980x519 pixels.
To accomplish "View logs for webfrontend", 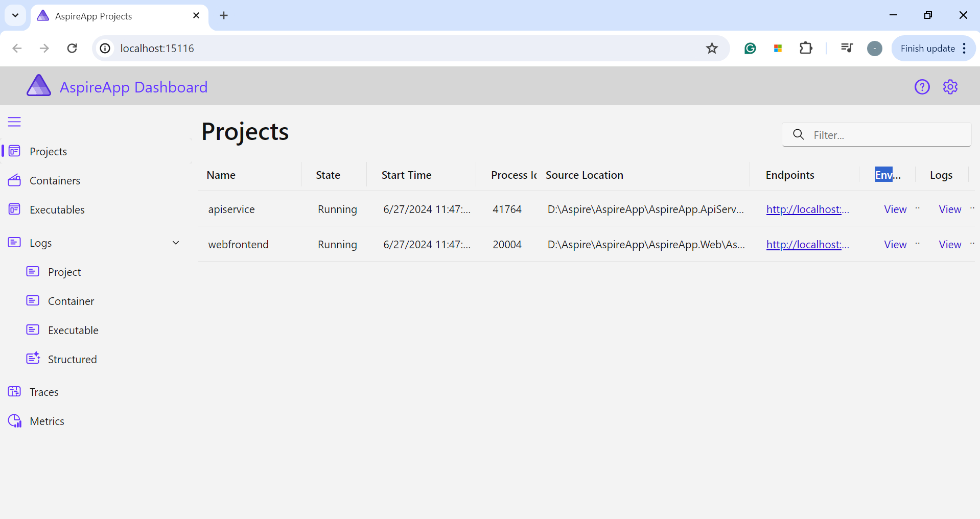I will [x=950, y=245].
